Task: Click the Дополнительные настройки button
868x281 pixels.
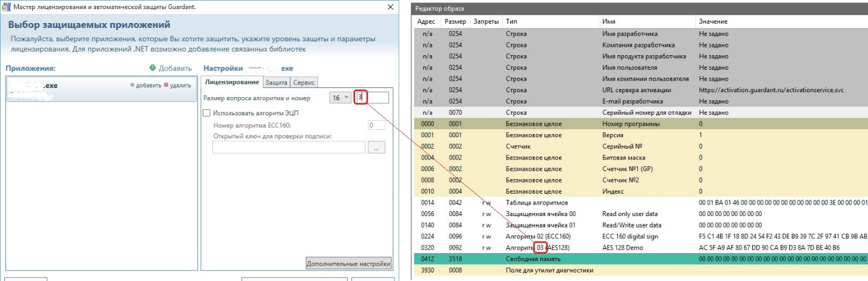Action: (348, 263)
